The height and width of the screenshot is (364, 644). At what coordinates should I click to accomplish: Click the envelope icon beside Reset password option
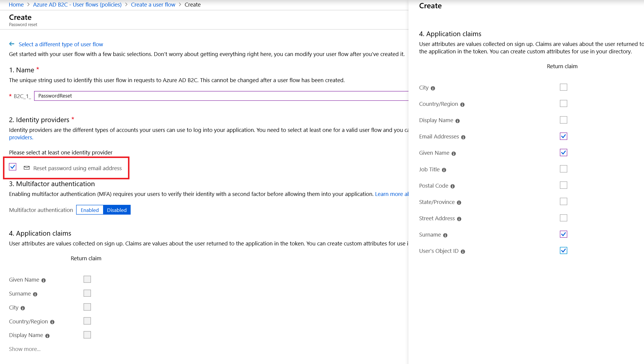[x=27, y=168]
